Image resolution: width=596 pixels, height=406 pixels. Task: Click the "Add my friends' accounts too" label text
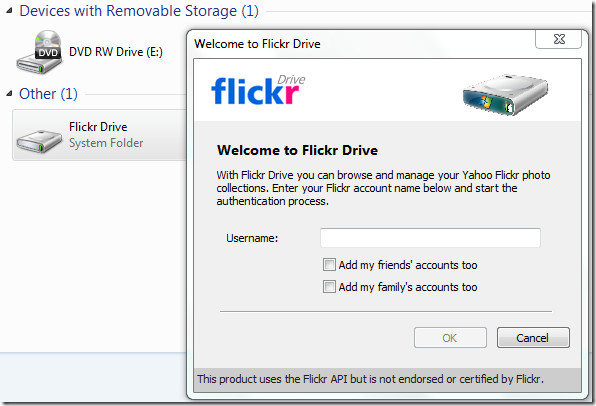click(x=408, y=265)
